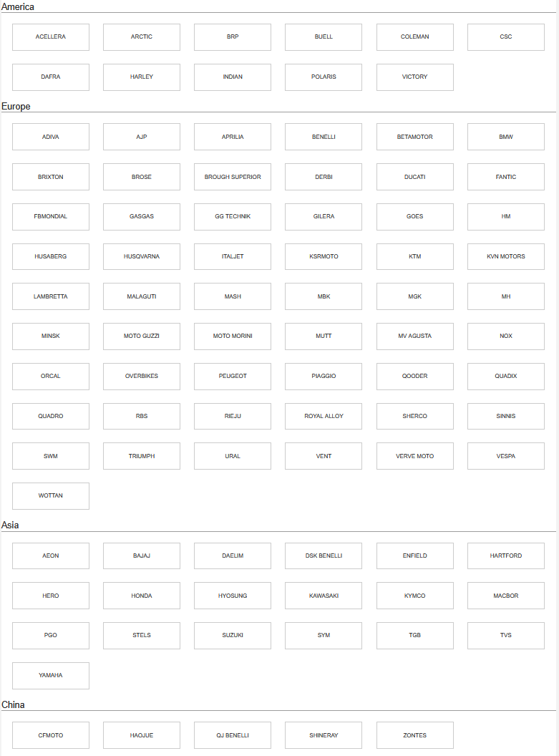Pick the VESPA brand button
The height and width of the screenshot is (756, 559).
coord(506,456)
